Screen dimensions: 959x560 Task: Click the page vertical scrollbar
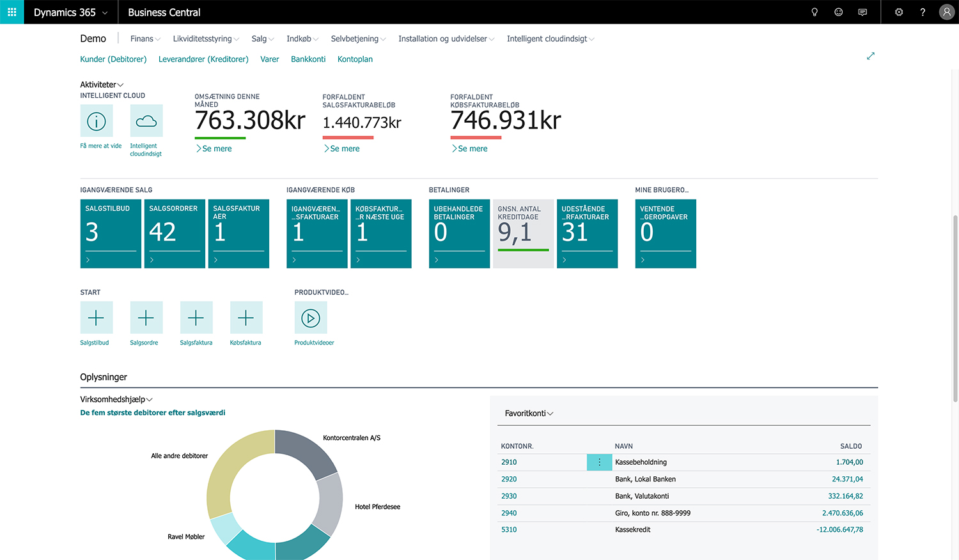pos(955,309)
